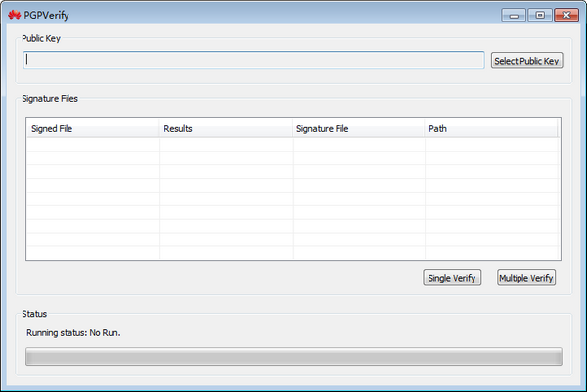Viewport: 587px width, 392px height.
Task: Click the Public Key group label
Action: (x=43, y=38)
